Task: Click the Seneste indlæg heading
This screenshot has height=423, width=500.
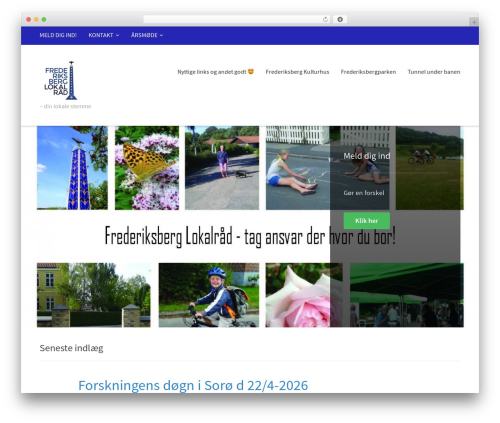Action: click(x=71, y=348)
